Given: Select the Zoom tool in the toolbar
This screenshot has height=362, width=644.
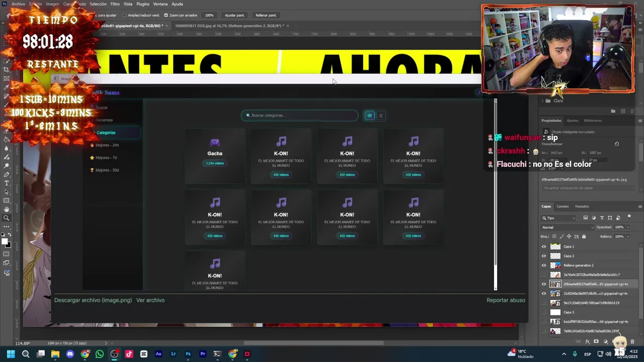Looking at the screenshot, I should [x=7, y=218].
